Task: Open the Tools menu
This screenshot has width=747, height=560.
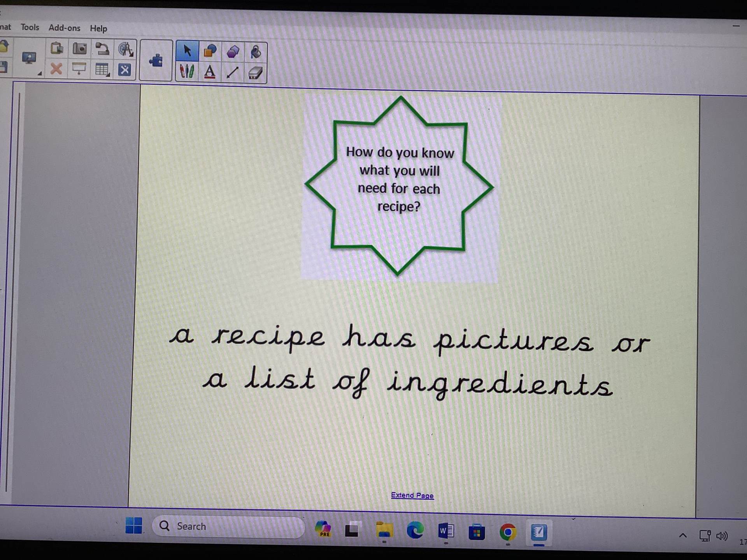Action: (x=30, y=27)
